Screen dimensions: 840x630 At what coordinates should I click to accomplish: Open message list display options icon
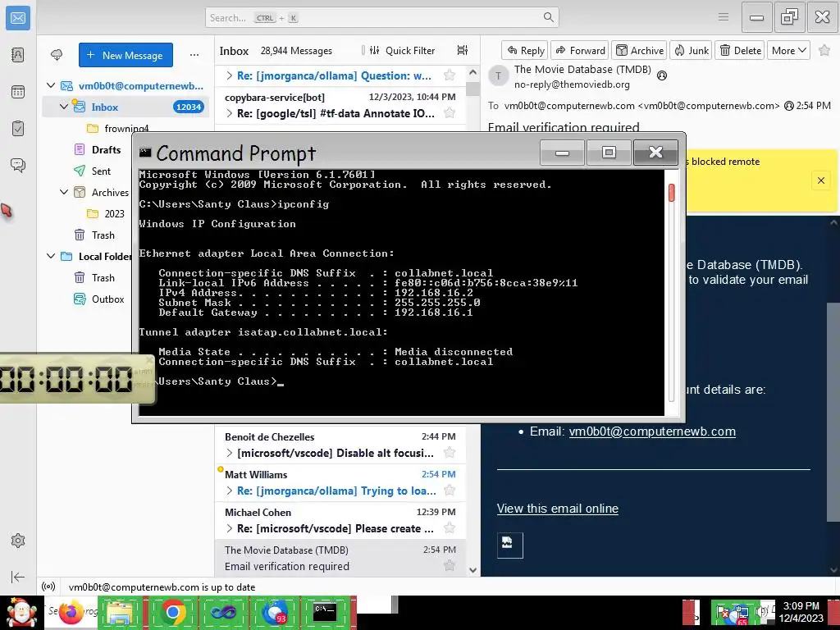(463, 50)
